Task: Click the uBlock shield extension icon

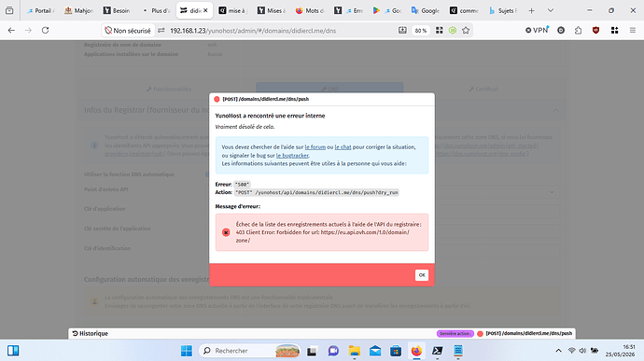Action: [x=596, y=30]
